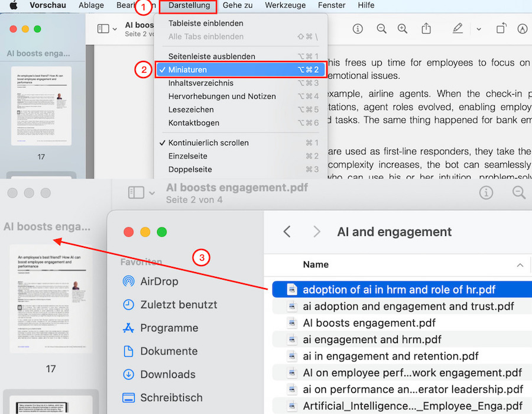Image resolution: width=532 pixels, height=414 pixels.
Task: Open Zuletzt benutzt in Finder sidebar
Action: point(170,305)
